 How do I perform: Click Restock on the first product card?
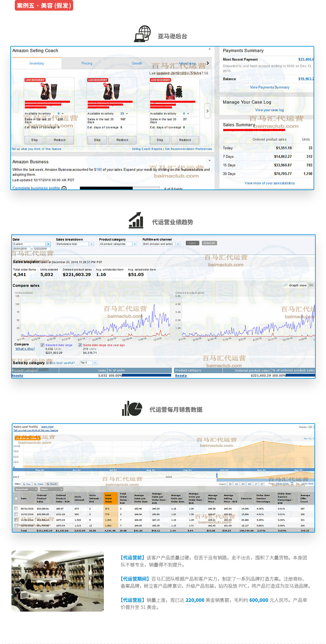[60, 140]
